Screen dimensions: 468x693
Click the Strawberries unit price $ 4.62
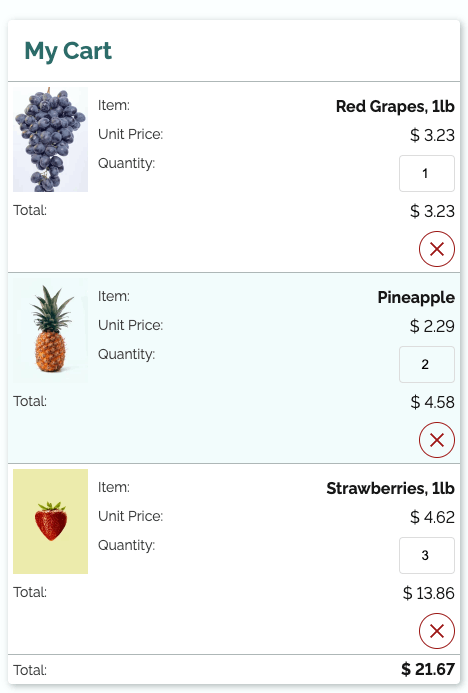(432, 517)
